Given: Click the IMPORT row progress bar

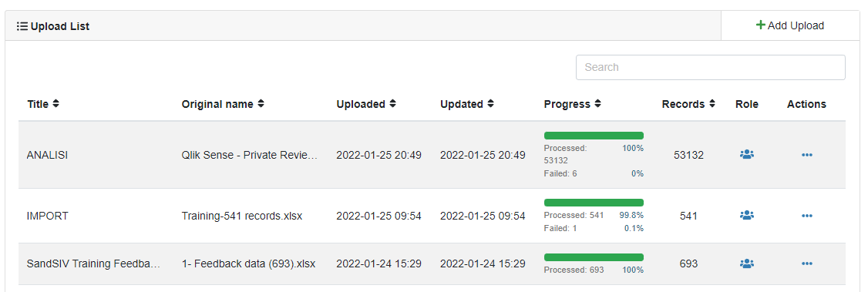Looking at the screenshot, I should [x=594, y=203].
